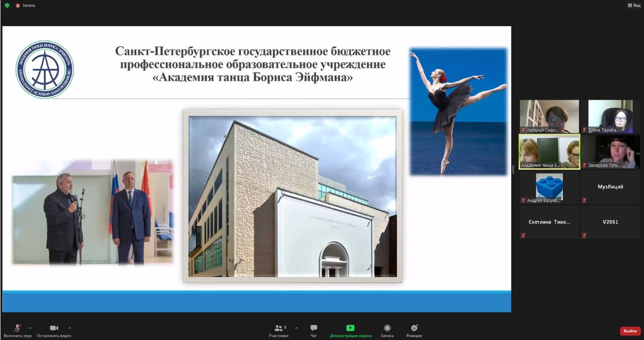The image size is (644, 340).
Task: Expand audio options arrow beside the microphone
Action: [30, 328]
